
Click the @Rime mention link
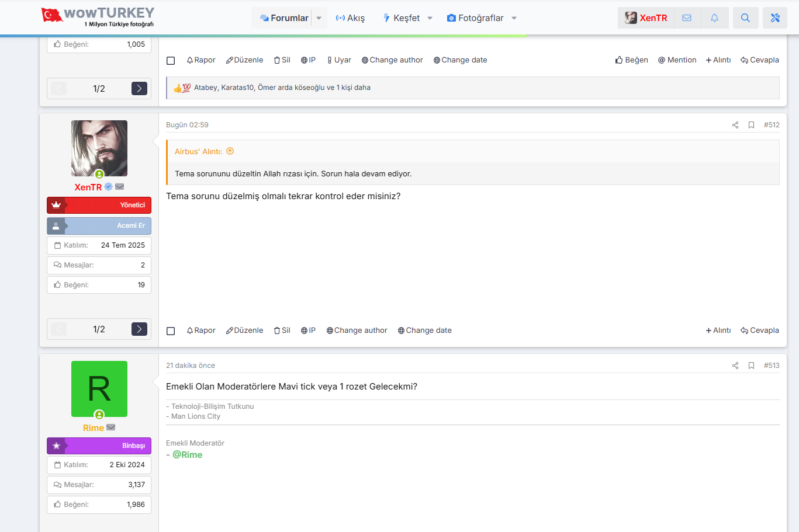point(187,455)
